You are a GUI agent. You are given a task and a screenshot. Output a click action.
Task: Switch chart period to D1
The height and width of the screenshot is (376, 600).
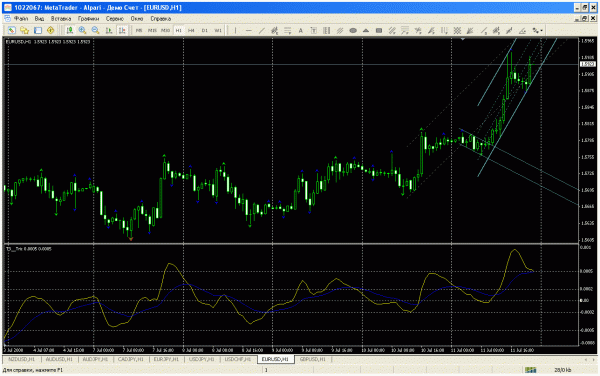tap(205, 30)
